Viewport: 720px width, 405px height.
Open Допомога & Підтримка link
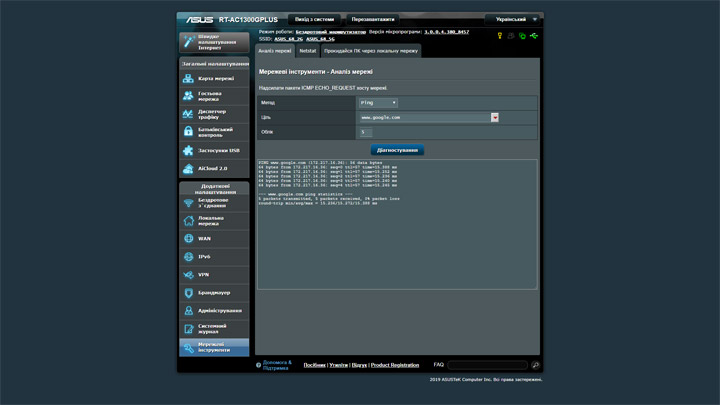[277, 365]
